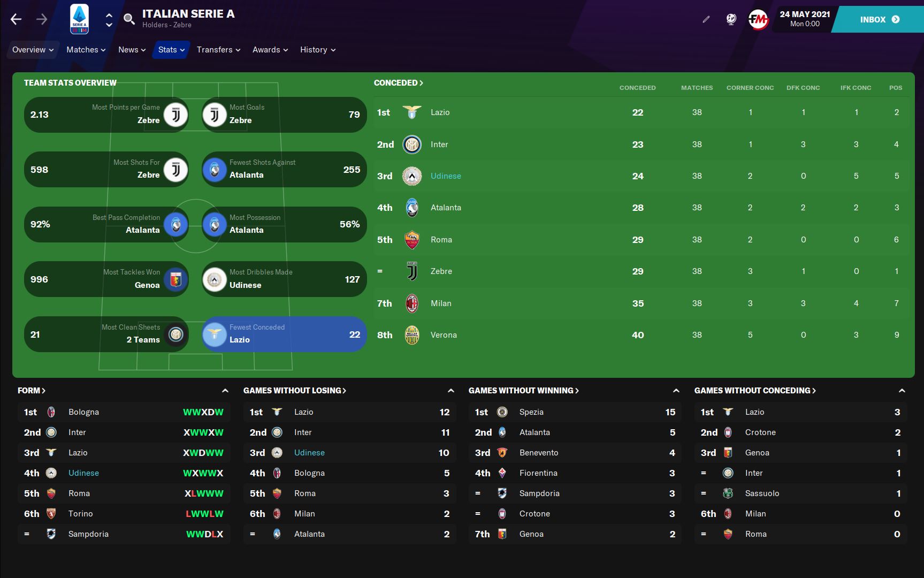Click the league up/down switcher arrows

109,20
